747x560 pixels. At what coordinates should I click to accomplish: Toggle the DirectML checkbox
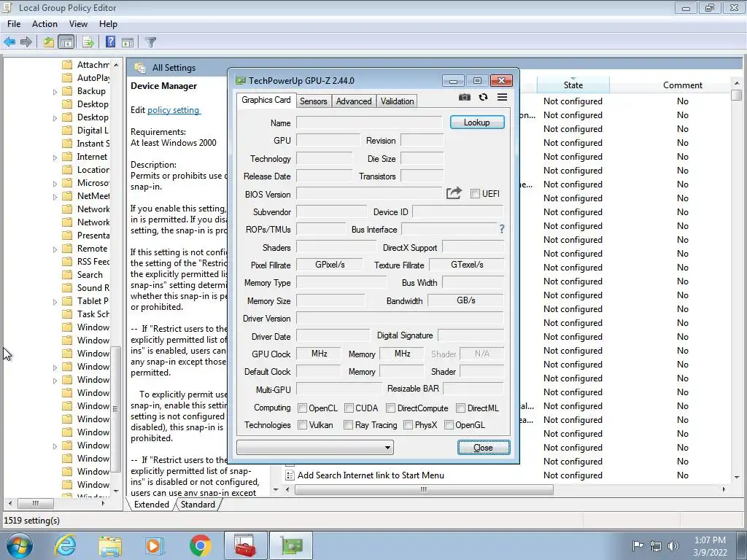[461, 408]
